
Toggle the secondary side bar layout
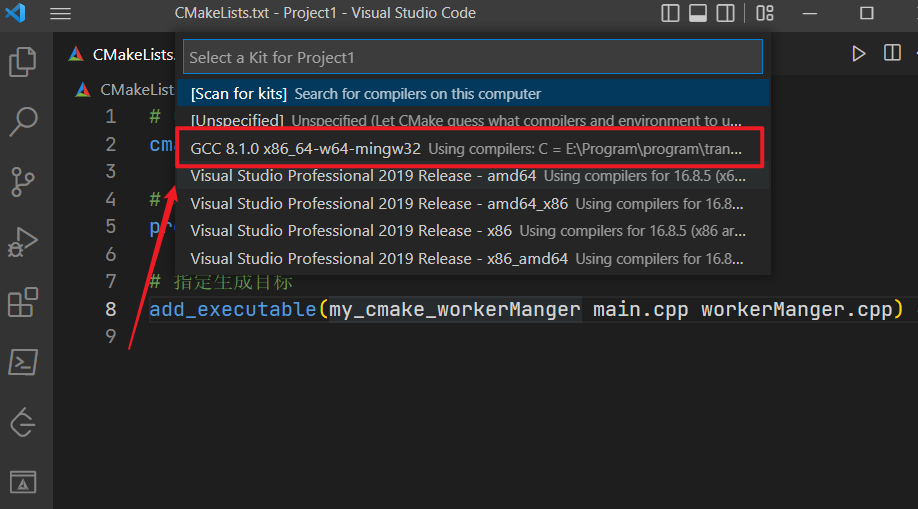click(725, 13)
